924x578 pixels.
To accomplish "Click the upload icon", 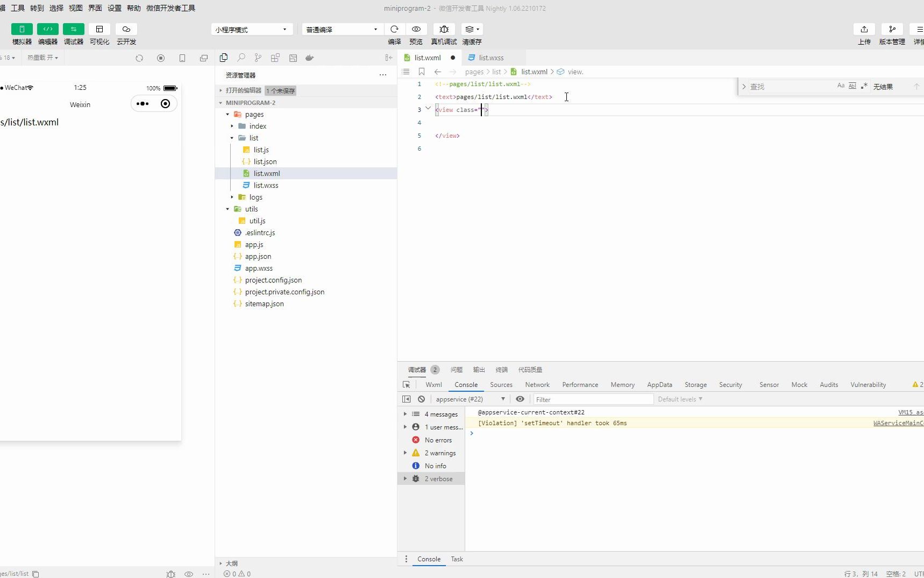I will (864, 29).
